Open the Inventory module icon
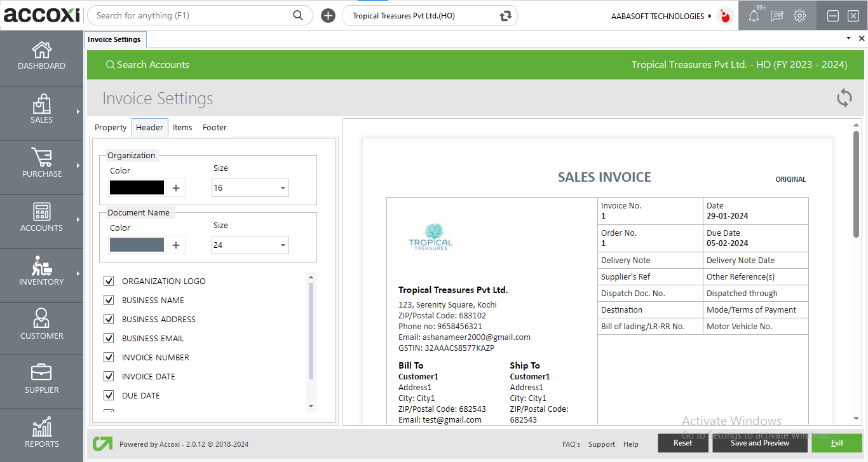This screenshot has height=462, width=868. point(41,266)
